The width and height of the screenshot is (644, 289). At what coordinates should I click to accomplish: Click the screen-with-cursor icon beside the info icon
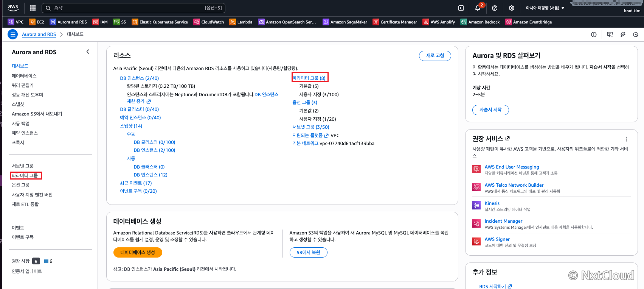pyautogui.click(x=610, y=34)
